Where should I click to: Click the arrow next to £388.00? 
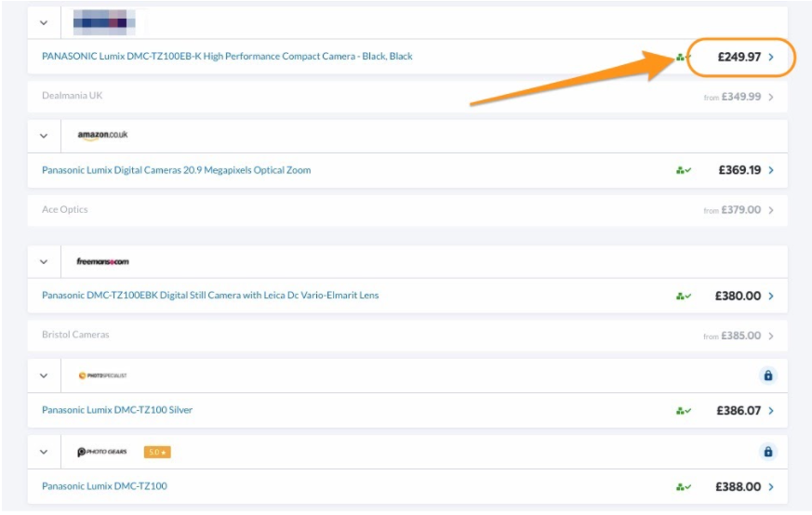pos(771,487)
